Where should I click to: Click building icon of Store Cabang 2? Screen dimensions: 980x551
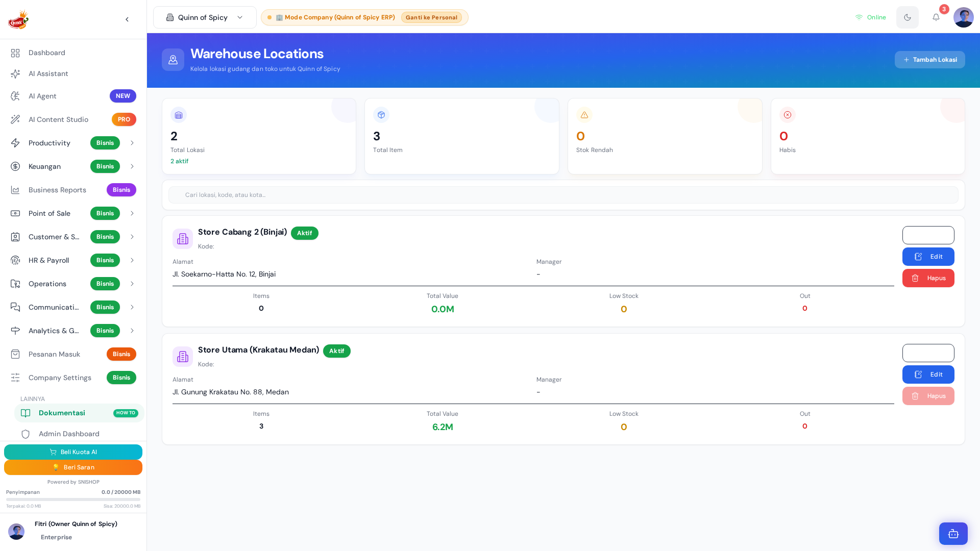[183, 239]
